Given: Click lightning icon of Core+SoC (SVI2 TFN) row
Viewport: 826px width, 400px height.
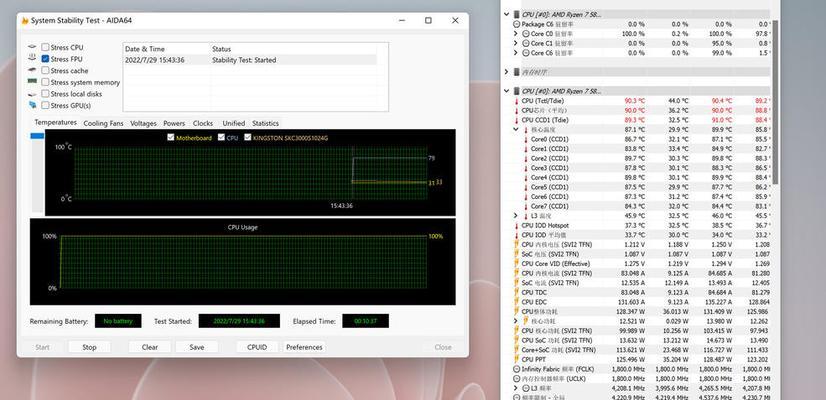Looking at the screenshot, I should 516,350.
